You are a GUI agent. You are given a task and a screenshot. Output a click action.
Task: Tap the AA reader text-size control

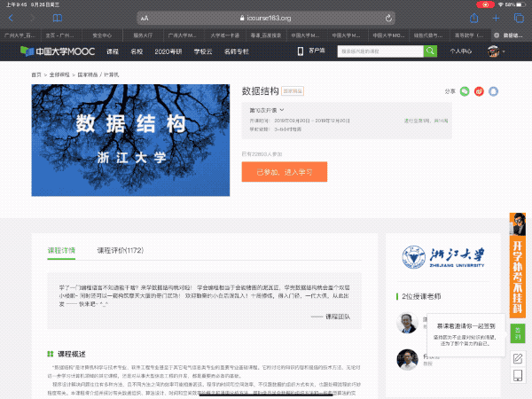click(145, 19)
